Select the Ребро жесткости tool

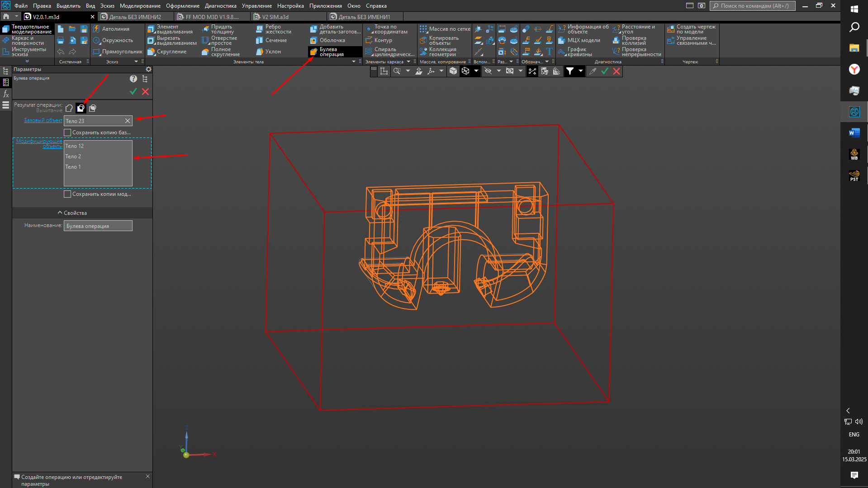tap(274, 29)
